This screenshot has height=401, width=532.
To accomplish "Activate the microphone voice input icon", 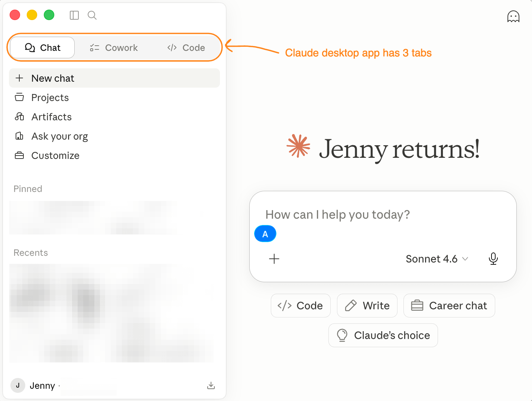I will coord(493,259).
